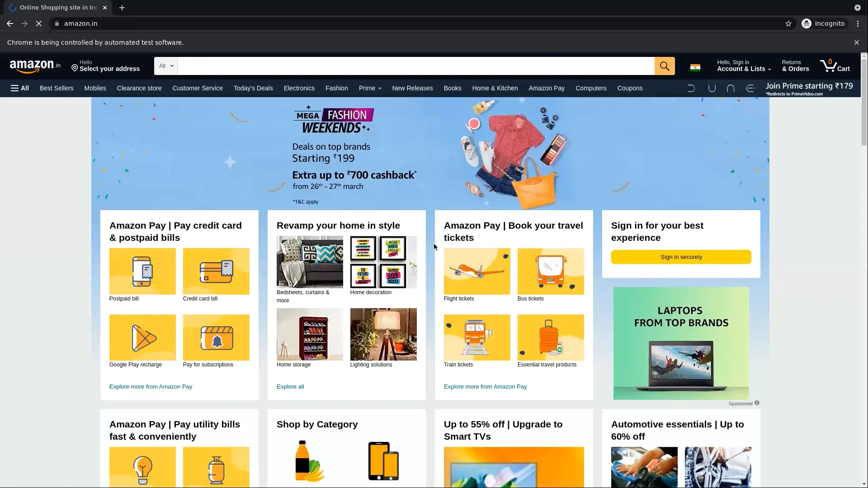This screenshot has height=488, width=868.
Task: Open the shopping cart icon
Action: (x=835, y=66)
